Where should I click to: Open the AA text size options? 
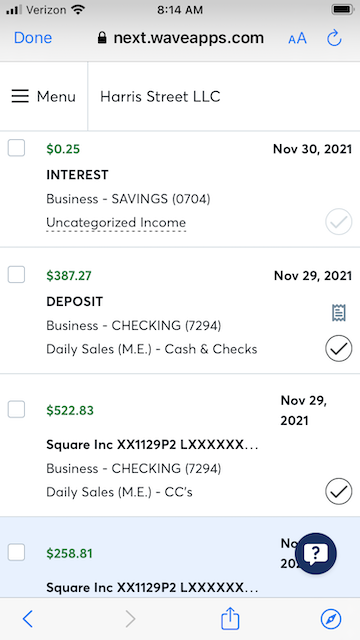tap(297, 39)
